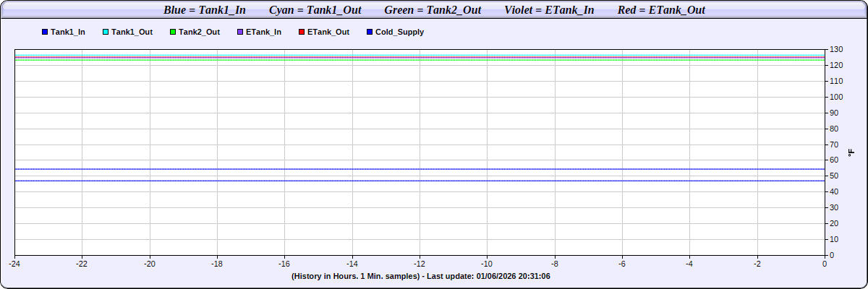
Task: Click 'Red = ETank_Out' header text
Action: pyautogui.click(x=662, y=10)
